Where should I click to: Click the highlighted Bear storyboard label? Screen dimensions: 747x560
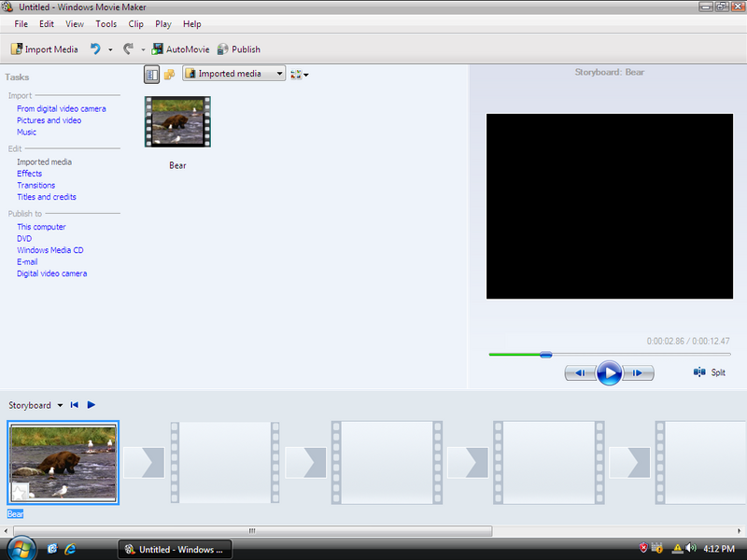(15, 514)
